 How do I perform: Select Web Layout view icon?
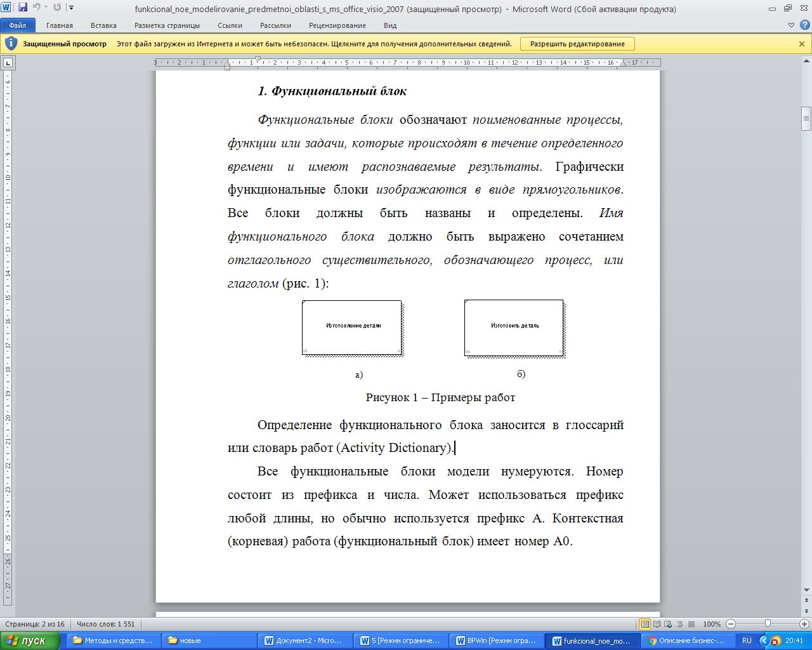coord(669,624)
